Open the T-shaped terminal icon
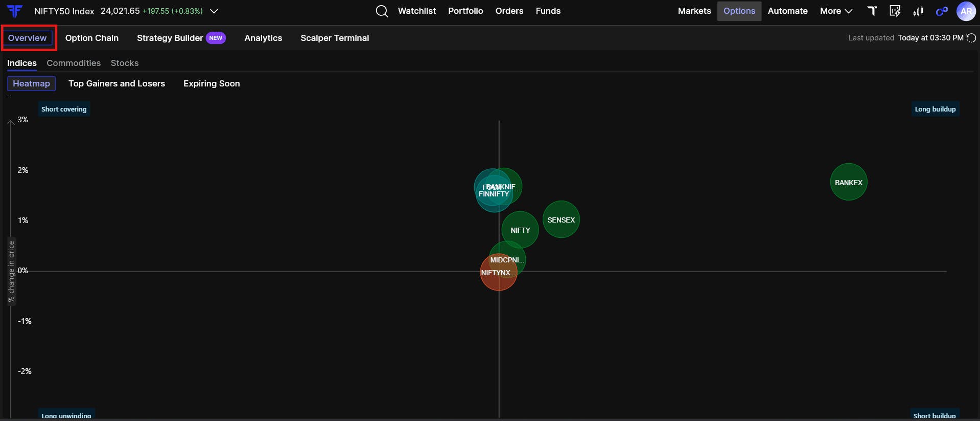This screenshot has width=980, height=421. pyautogui.click(x=872, y=11)
